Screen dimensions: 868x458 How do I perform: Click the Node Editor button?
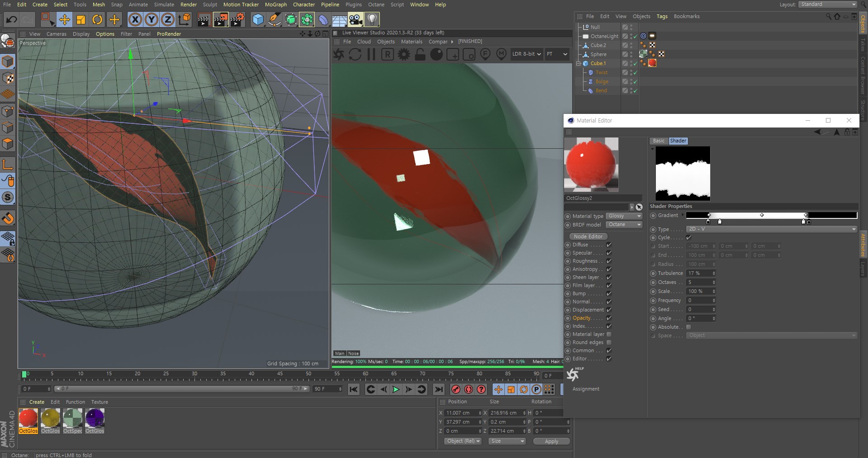(588, 236)
